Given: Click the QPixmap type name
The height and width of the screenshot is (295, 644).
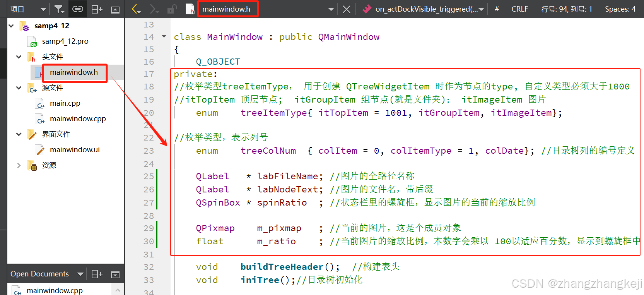Looking at the screenshot, I should (x=215, y=228).
